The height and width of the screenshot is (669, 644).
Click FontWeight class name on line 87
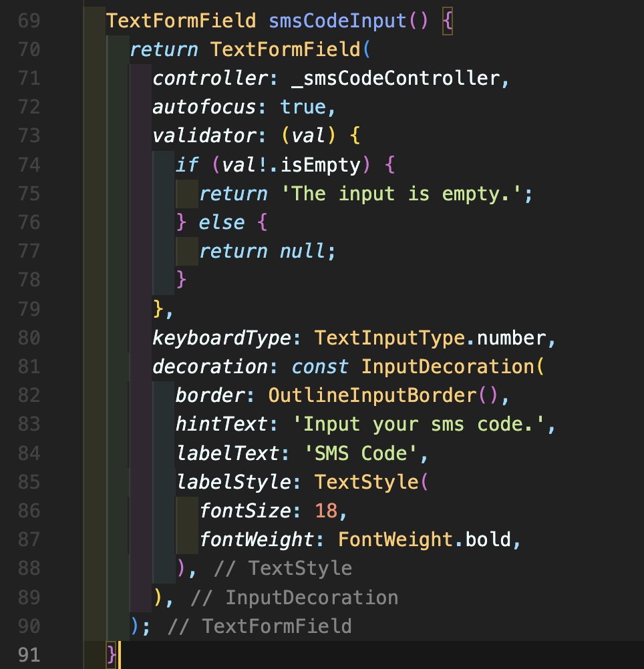coord(395,540)
